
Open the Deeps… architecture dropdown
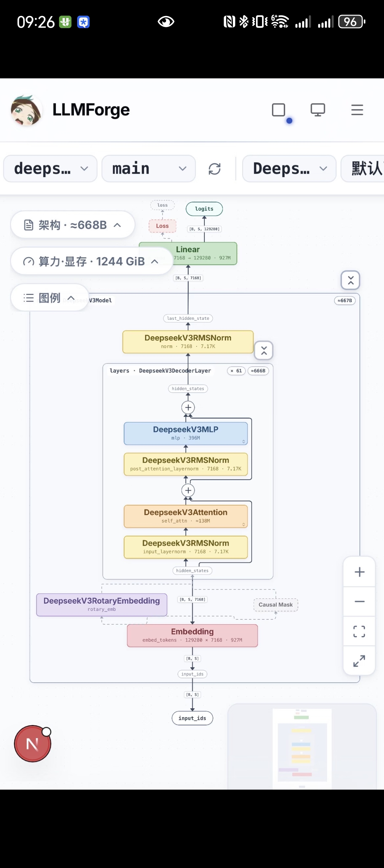(289, 169)
